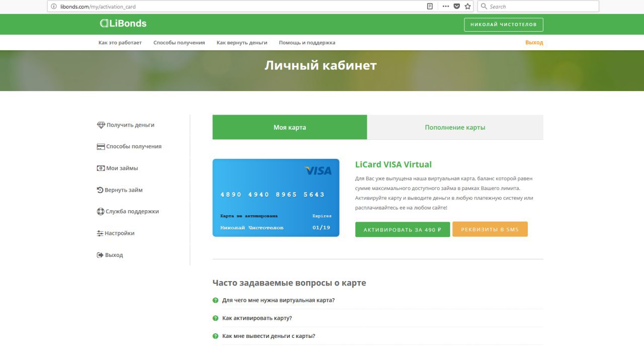Click the expiry date 01/19 on the card

[x=321, y=228]
